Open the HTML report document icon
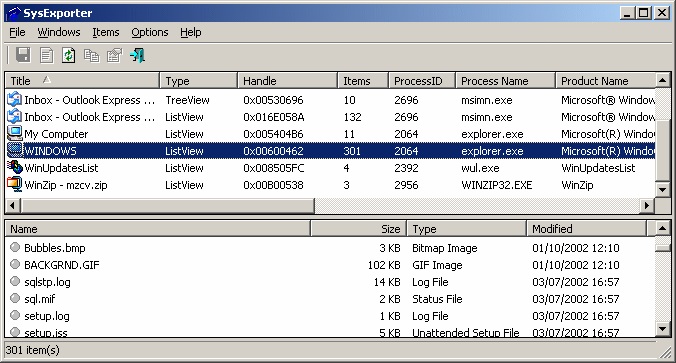This screenshot has width=676, height=363. [x=46, y=55]
